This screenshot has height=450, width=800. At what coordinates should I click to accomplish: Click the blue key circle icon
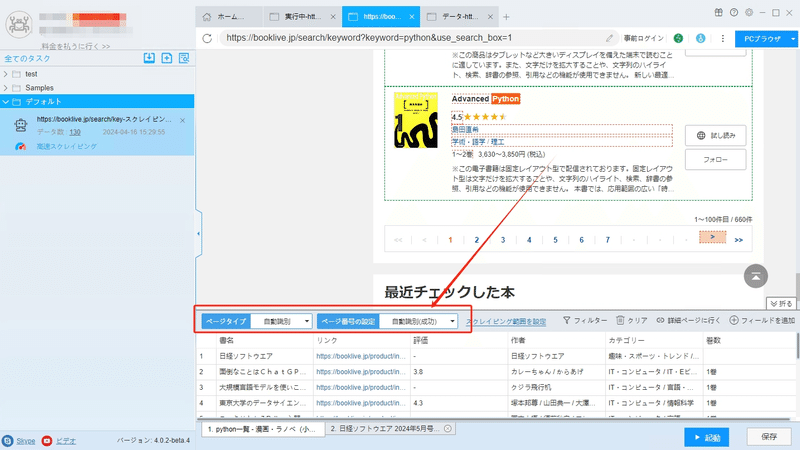point(701,38)
